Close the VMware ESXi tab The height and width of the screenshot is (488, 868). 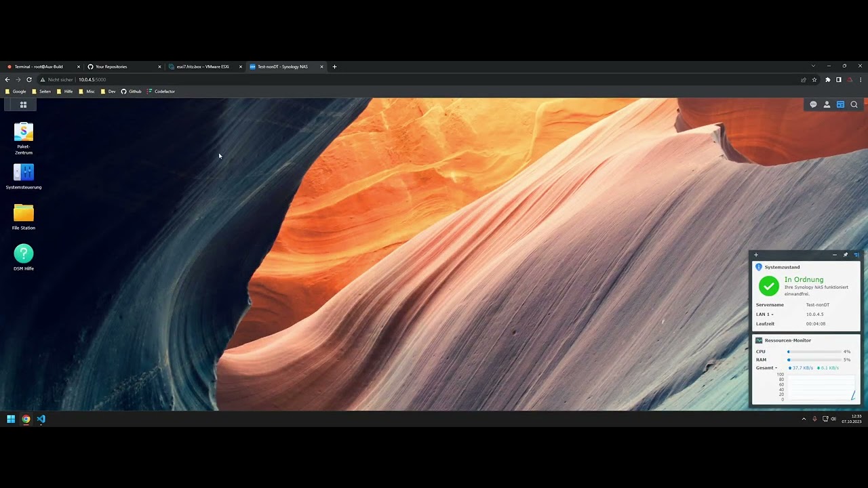point(240,66)
